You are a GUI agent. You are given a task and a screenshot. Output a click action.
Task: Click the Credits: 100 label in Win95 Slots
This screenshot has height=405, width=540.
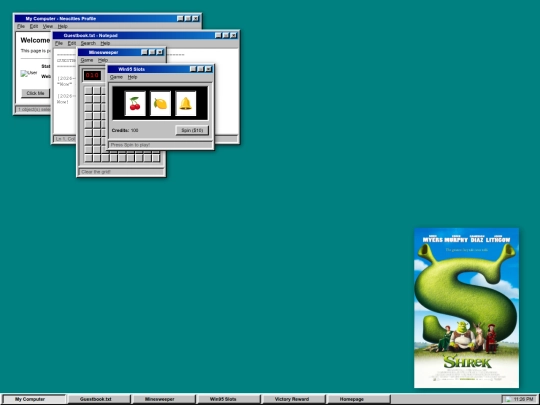point(125,131)
